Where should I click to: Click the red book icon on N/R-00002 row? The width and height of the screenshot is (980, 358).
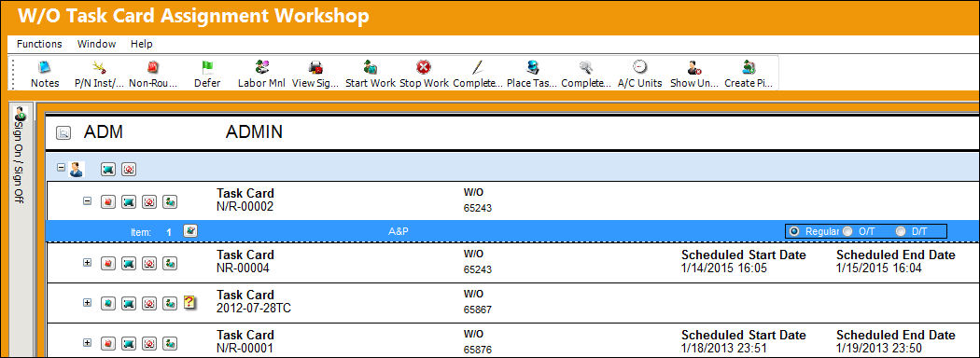pyautogui.click(x=108, y=201)
